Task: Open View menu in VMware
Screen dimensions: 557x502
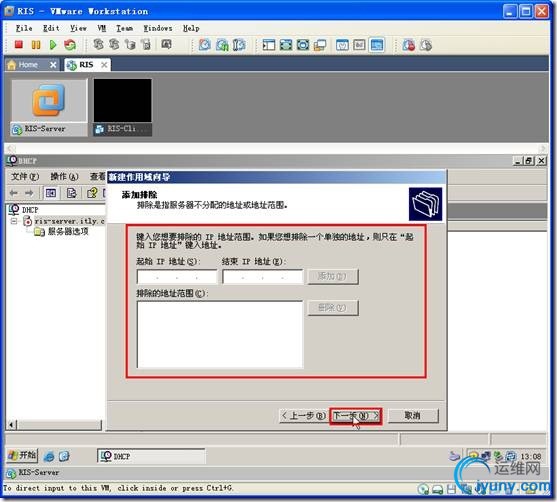Action: (x=78, y=28)
